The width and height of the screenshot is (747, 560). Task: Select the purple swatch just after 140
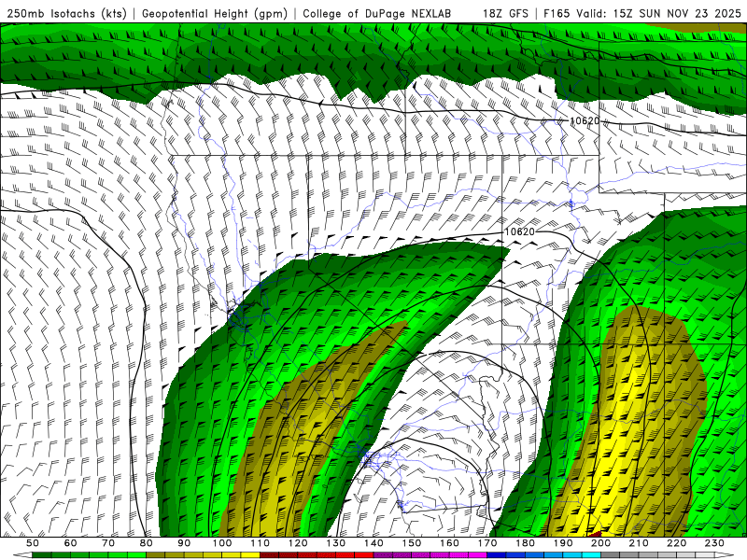(x=384, y=555)
